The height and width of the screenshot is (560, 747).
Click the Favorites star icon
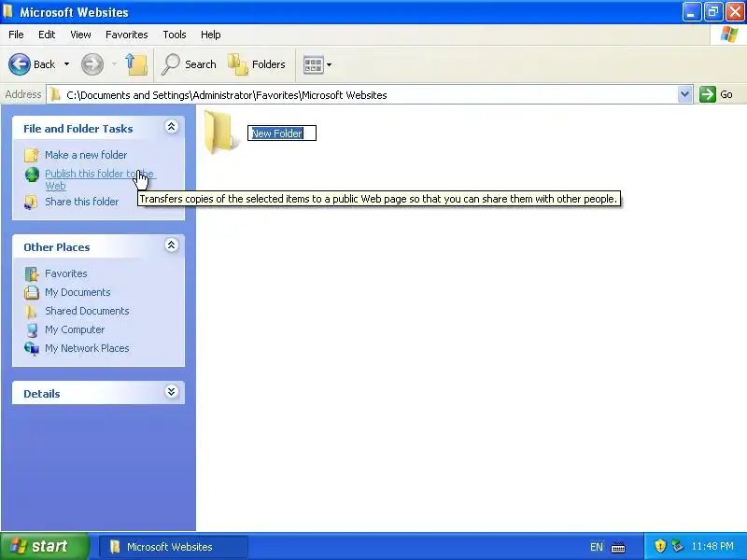coord(32,273)
